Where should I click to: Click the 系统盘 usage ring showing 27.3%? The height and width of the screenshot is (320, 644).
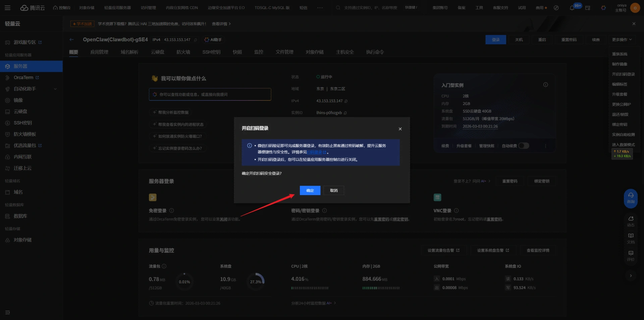(x=256, y=281)
